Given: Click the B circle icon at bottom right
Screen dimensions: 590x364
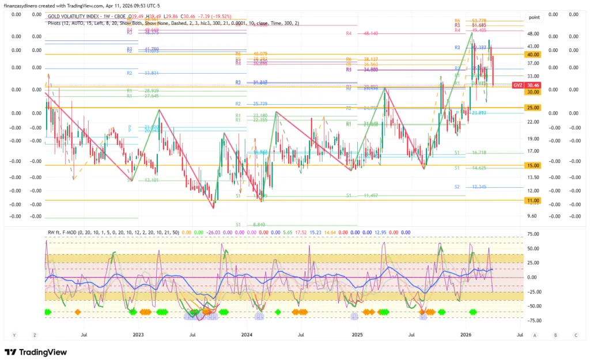Looking at the screenshot, I should (x=555, y=335).
